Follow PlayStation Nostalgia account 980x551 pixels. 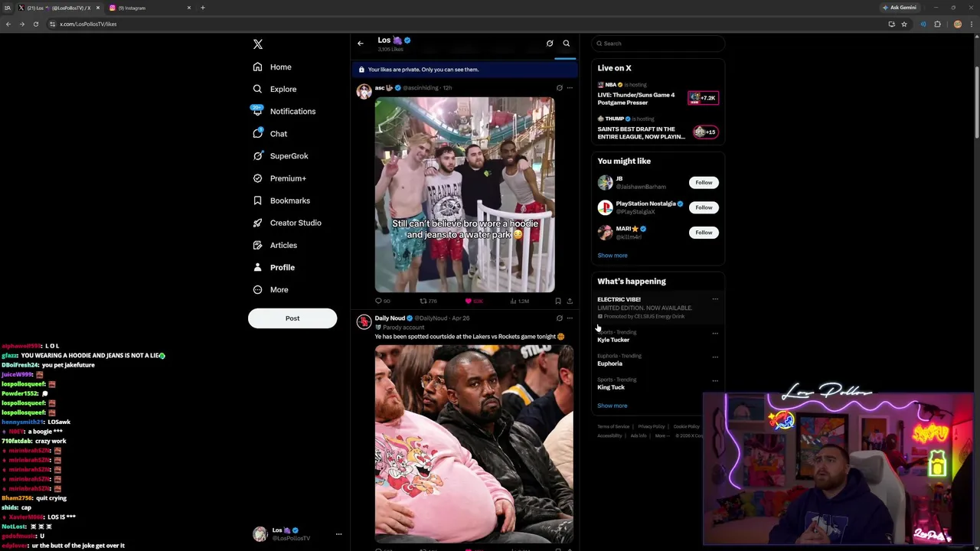704,207
